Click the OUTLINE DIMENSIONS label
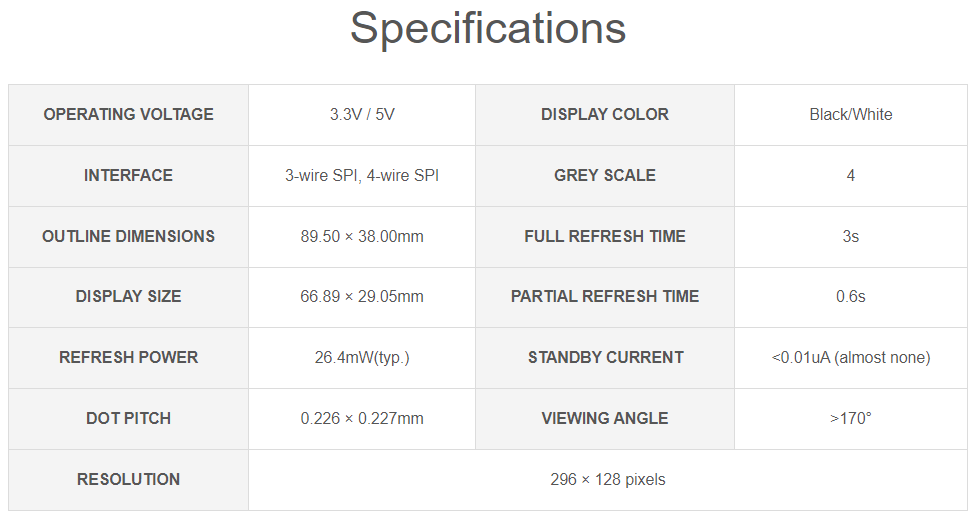The height and width of the screenshot is (525, 980). (129, 236)
